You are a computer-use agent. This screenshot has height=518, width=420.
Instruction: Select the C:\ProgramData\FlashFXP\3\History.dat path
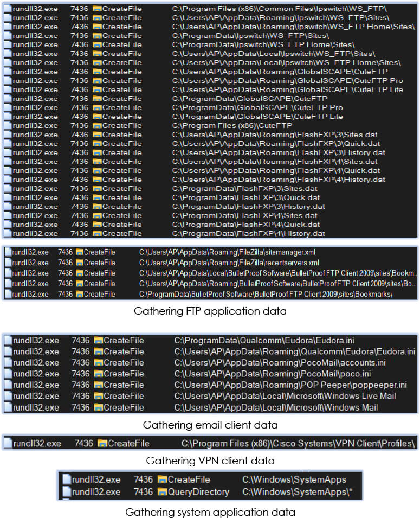pyautogui.click(x=249, y=207)
